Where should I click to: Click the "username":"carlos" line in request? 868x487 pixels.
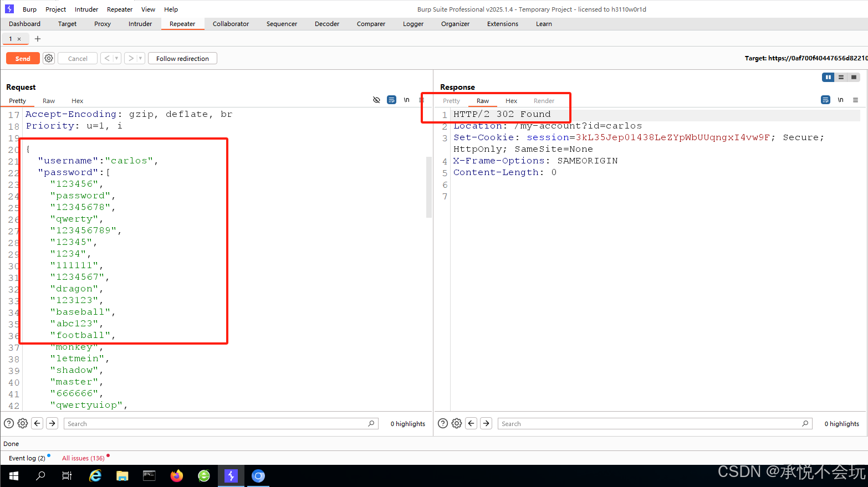tap(98, 161)
